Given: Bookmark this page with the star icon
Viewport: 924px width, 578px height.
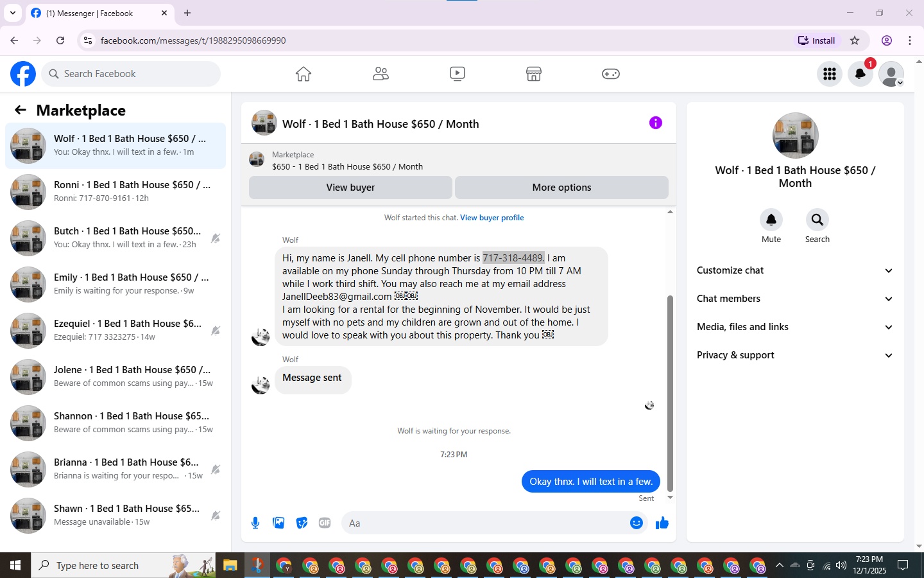Looking at the screenshot, I should click(x=855, y=40).
